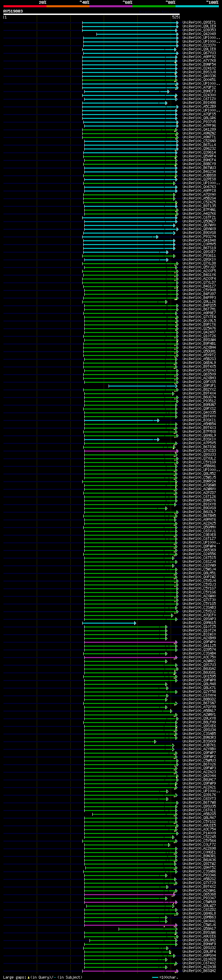The width and height of the screenshot is (222, 980).
Task: Select the UniRef100_Q9M615 label
Action: click(199, 623)
